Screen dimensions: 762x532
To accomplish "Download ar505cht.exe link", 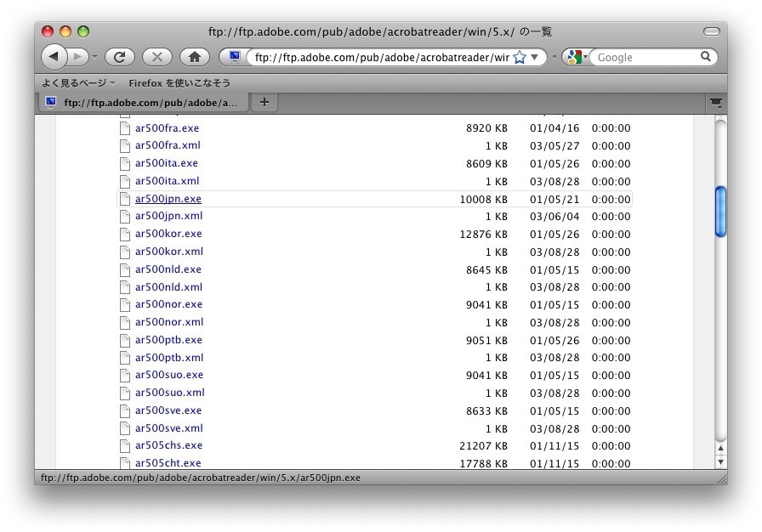I will point(168,463).
